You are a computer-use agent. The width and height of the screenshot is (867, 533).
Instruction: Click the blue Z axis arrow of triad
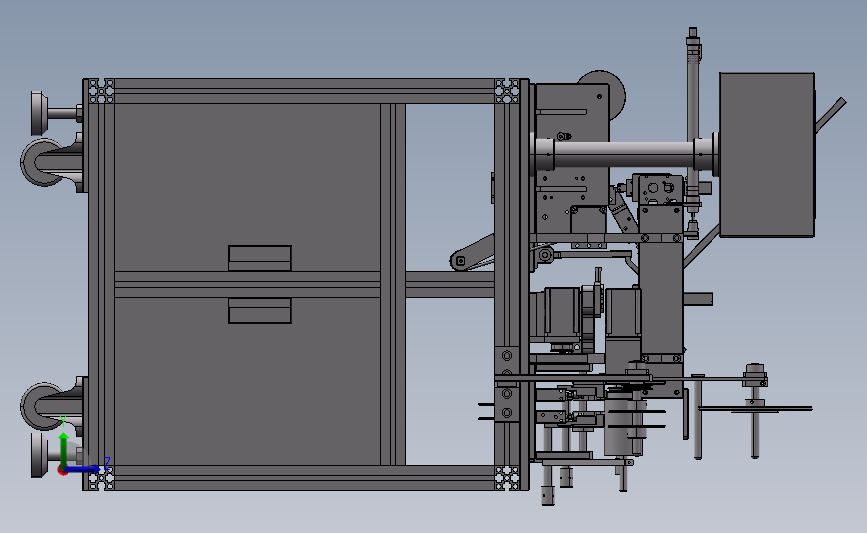click(83, 469)
